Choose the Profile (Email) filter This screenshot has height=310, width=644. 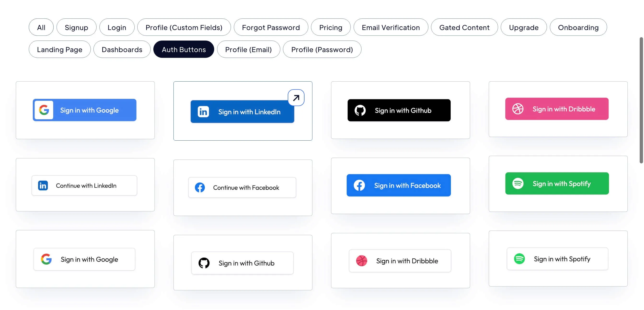pyautogui.click(x=248, y=49)
